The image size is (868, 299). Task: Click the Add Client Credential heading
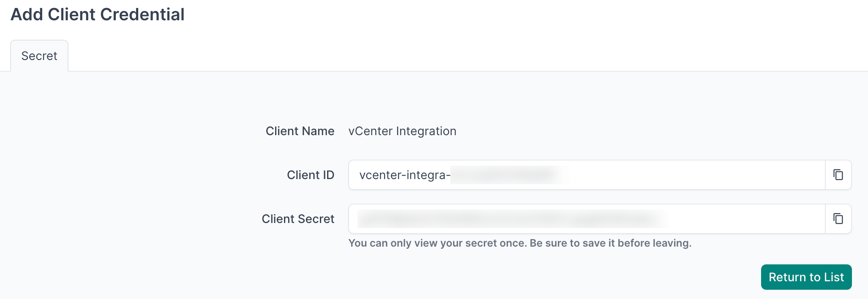tap(98, 15)
